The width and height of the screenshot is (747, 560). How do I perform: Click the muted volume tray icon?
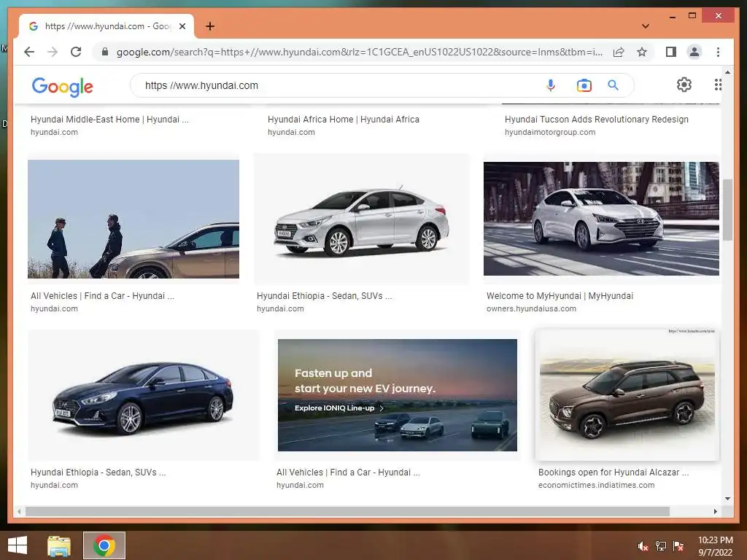pos(643,546)
